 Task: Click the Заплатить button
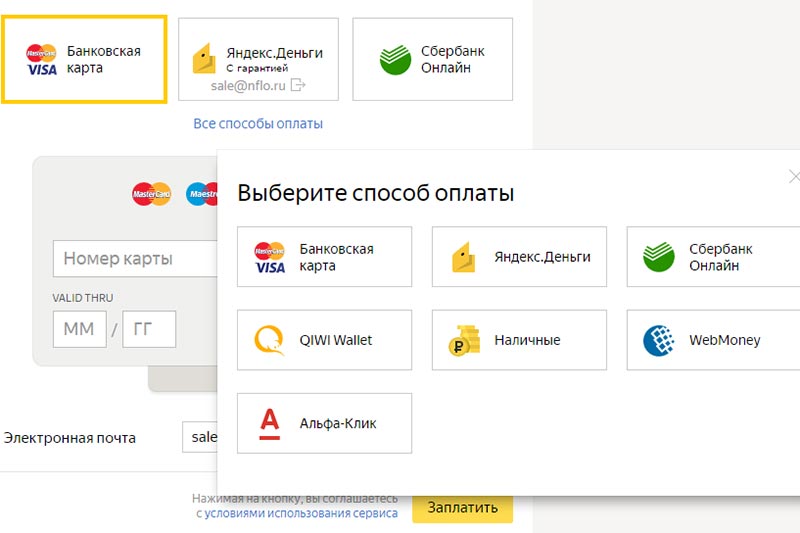click(x=462, y=508)
